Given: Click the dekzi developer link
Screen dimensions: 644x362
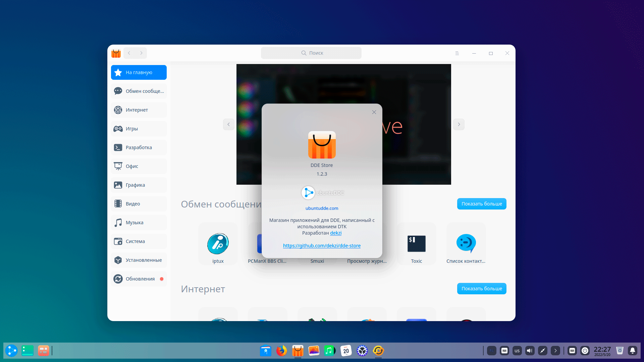Looking at the screenshot, I should 336,233.
